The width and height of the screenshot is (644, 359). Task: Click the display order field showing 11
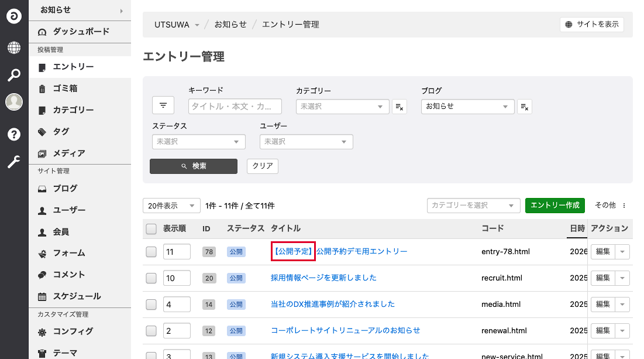tap(177, 252)
